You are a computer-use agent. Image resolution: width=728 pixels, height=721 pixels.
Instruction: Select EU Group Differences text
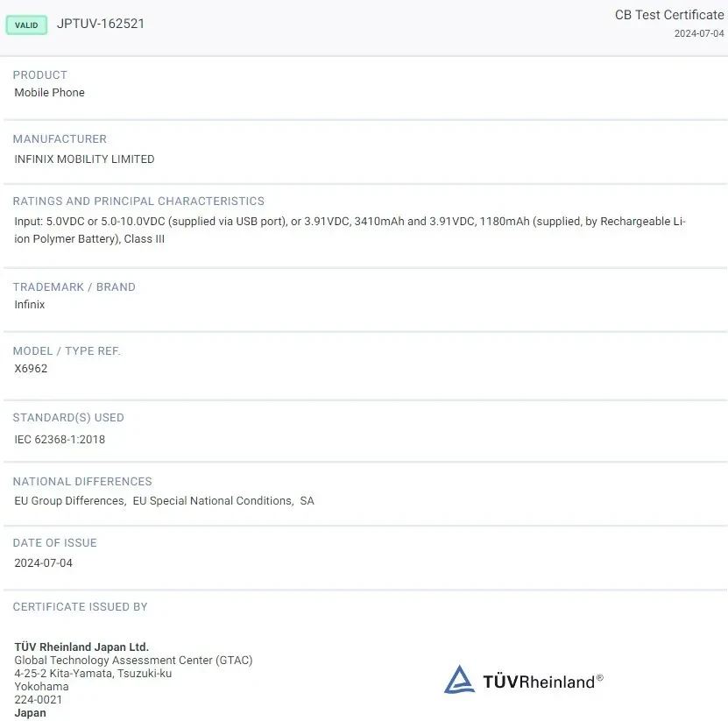69,501
